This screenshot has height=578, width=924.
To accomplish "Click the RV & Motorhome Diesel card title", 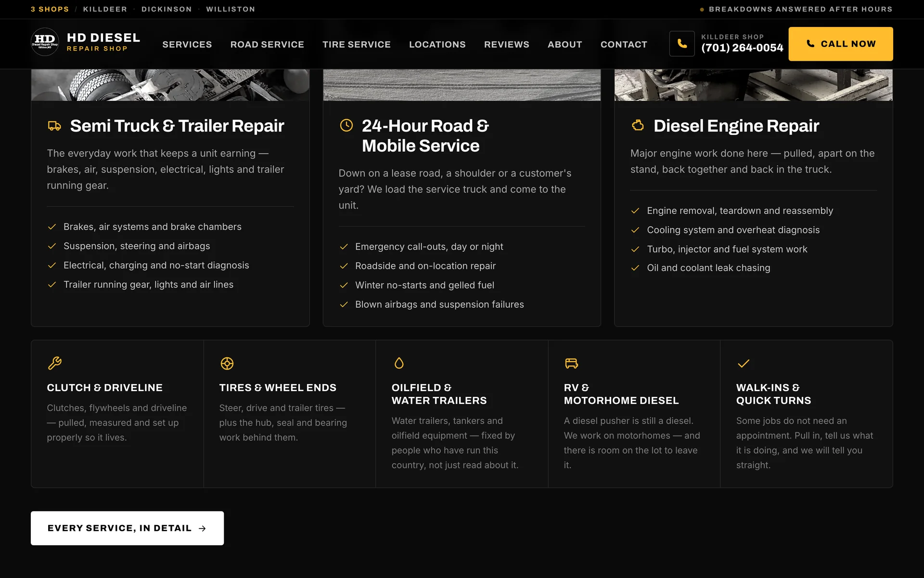I will (x=621, y=394).
